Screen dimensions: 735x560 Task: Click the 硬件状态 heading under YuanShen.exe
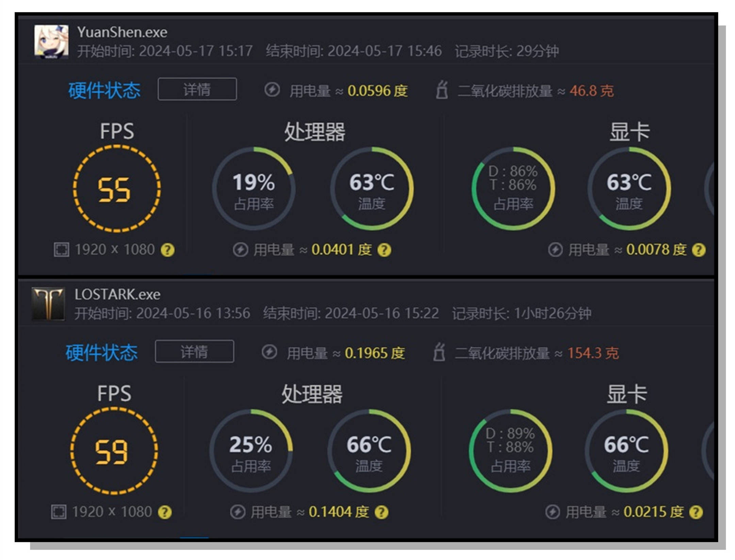click(x=104, y=91)
